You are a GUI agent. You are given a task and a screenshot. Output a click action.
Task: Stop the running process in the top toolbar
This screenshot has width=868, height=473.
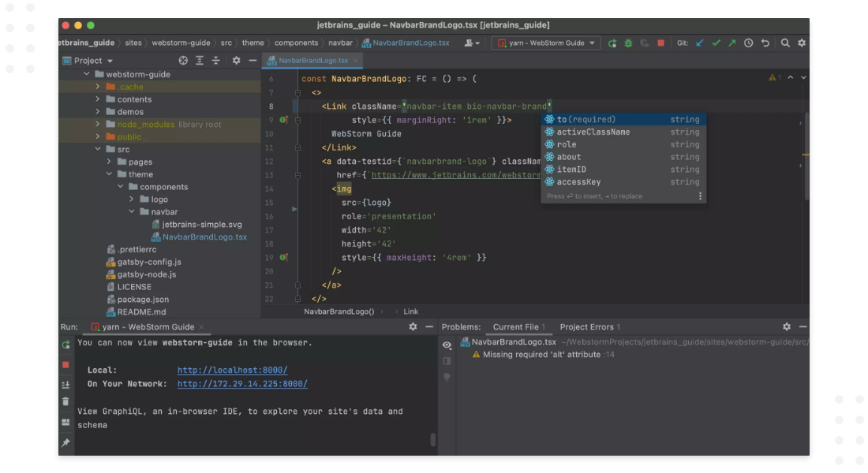click(661, 43)
